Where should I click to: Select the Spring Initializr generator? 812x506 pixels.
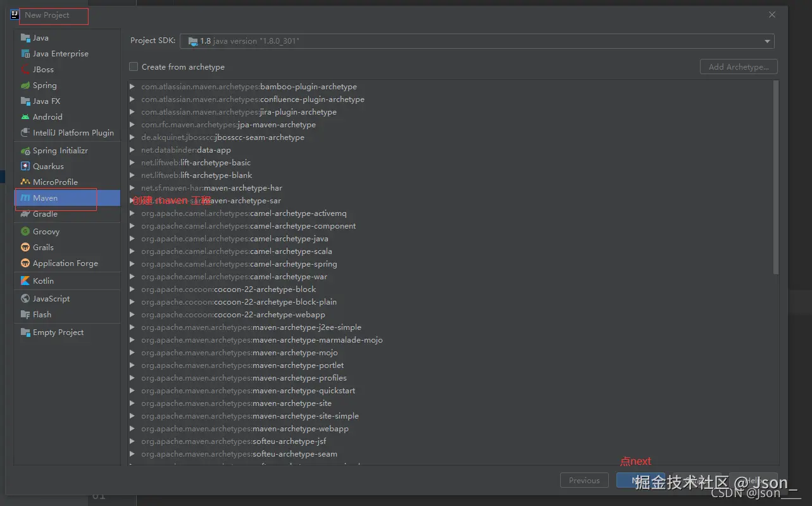[x=67, y=151]
